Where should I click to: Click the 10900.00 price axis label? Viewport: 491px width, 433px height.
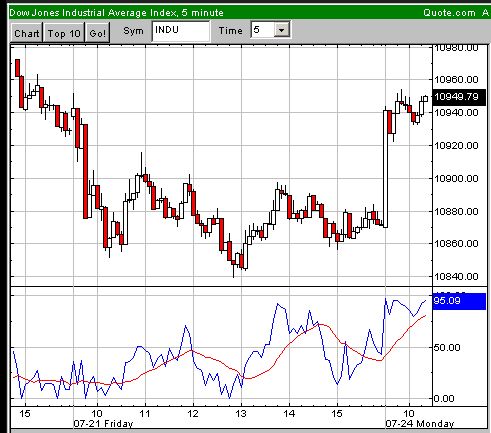click(456, 179)
